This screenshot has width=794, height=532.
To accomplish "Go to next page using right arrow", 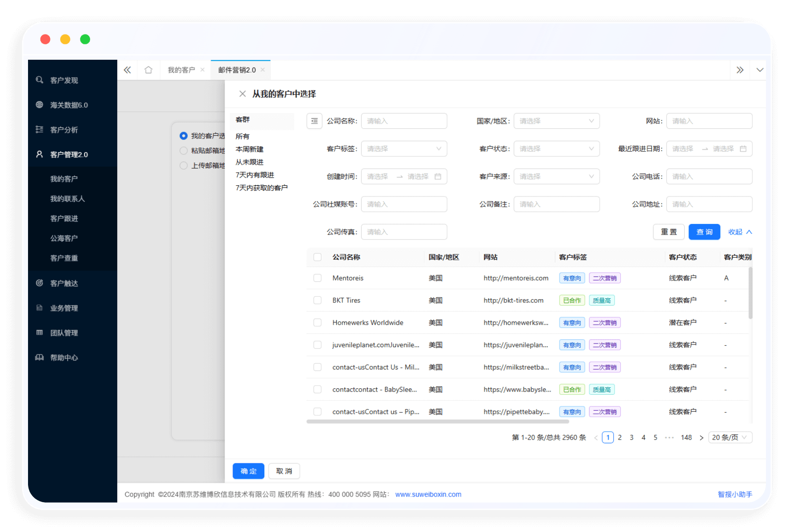I will [x=701, y=438].
